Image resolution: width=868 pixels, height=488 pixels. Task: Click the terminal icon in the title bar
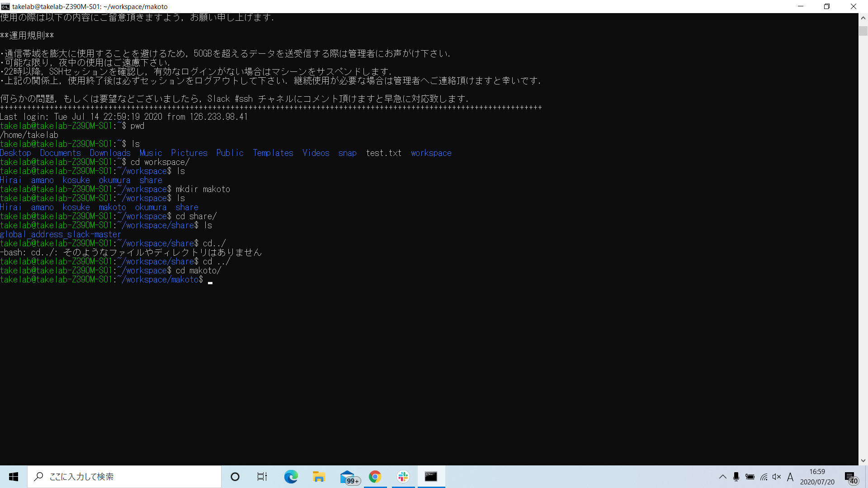(x=5, y=6)
